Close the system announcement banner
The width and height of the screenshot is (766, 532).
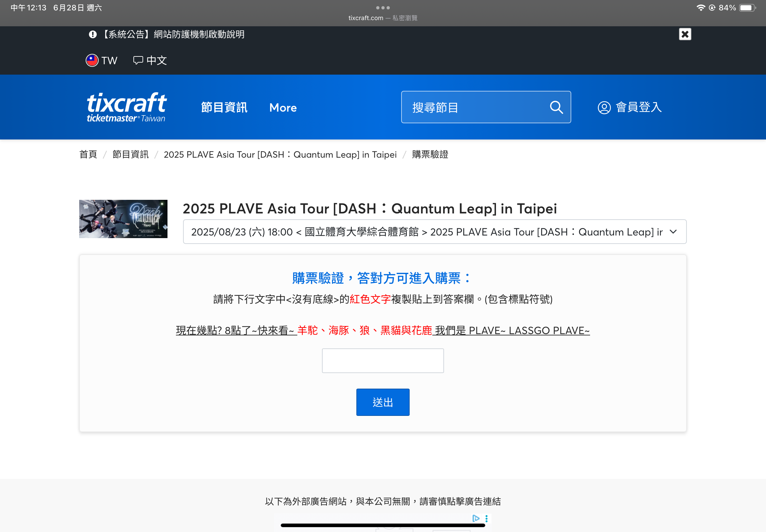(x=685, y=34)
